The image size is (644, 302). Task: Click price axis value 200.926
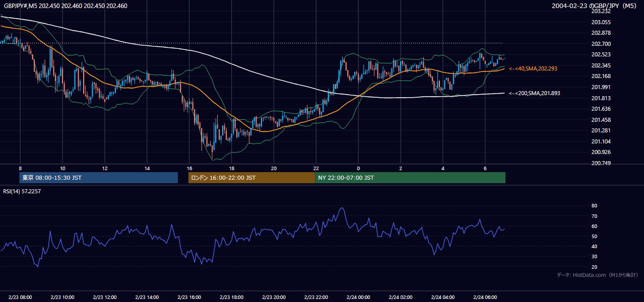coord(601,152)
